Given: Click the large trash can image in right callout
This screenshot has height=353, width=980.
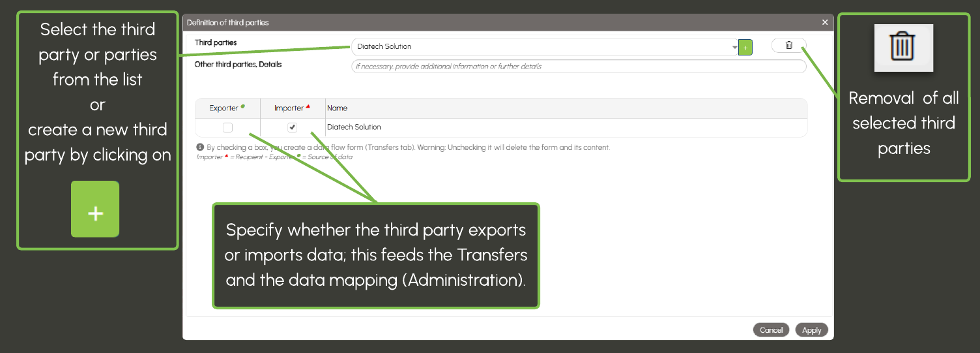Looking at the screenshot, I should (x=903, y=48).
